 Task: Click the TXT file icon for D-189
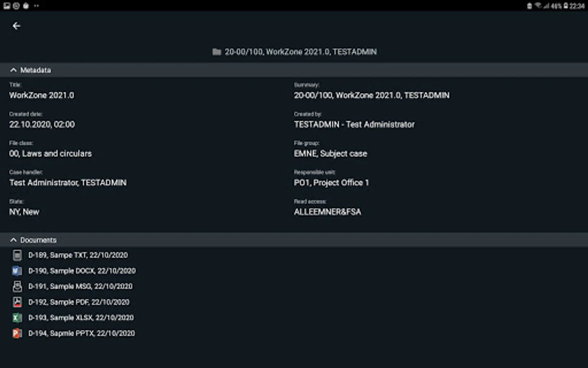pos(17,255)
